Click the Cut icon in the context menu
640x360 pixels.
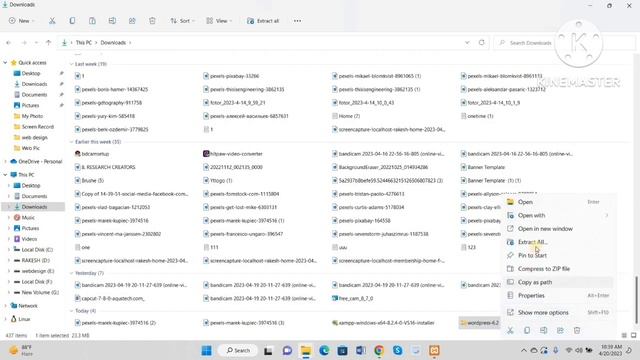click(510, 330)
